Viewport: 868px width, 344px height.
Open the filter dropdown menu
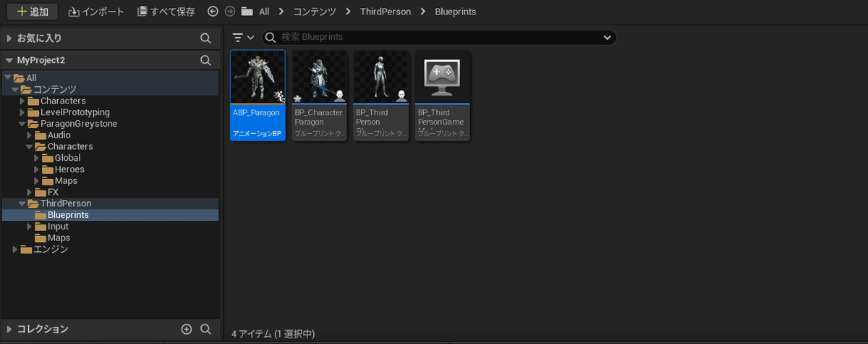coord(243,38)
